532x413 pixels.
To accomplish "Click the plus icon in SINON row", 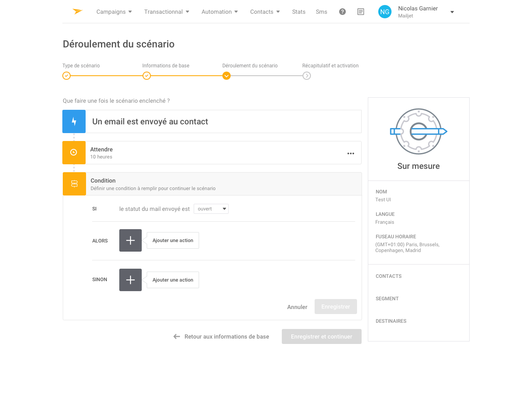I will pos(131,280).
